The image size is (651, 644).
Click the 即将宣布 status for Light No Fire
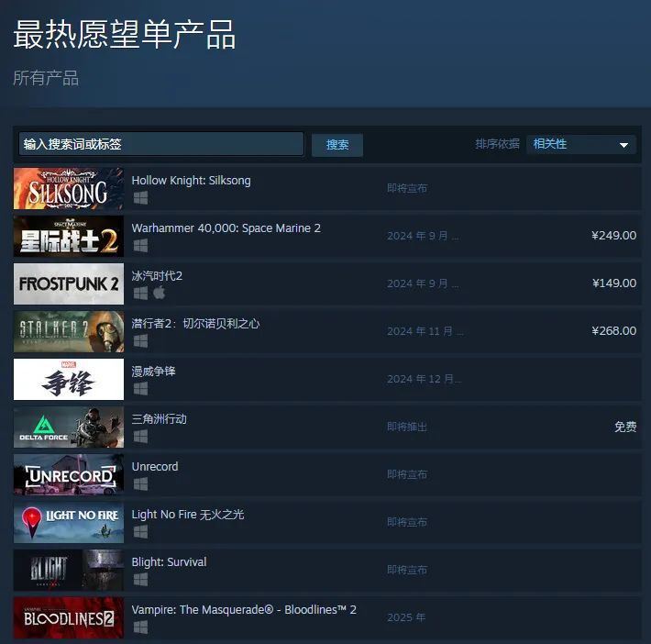pos(407,522)
